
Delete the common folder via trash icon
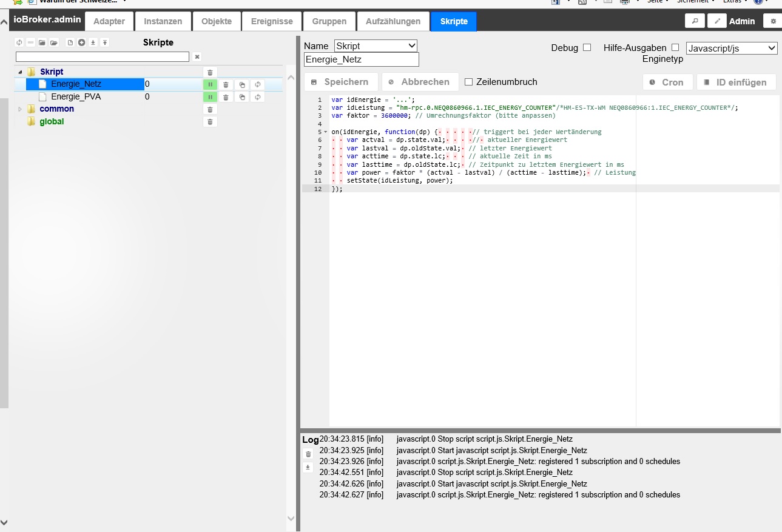(x=210, y=109)
